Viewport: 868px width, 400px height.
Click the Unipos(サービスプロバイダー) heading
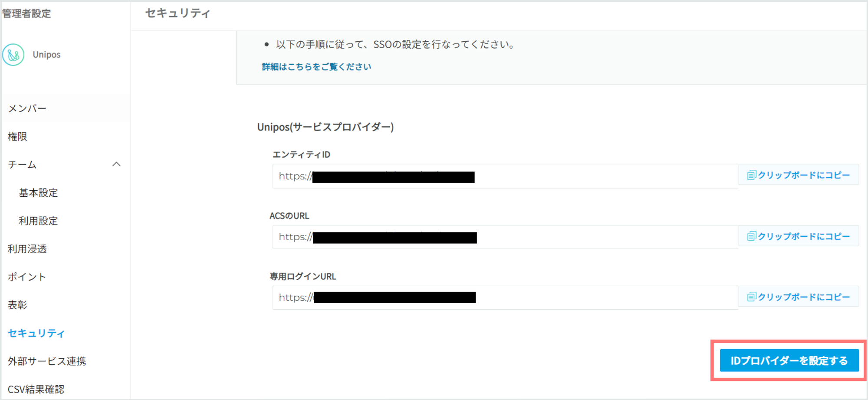(x=325, y=127)
